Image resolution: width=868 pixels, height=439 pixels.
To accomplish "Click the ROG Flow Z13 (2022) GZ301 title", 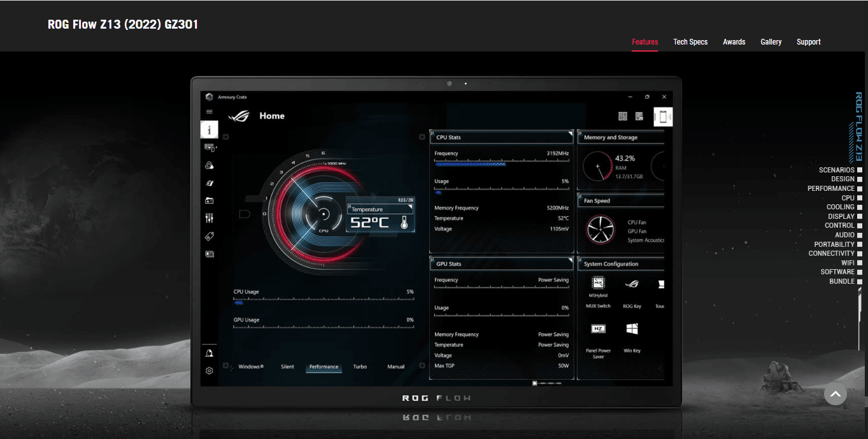I will 123,25.
